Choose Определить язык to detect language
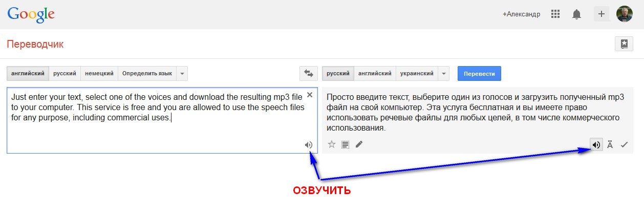The width and height of the screenshot is (644, 212). 147,74
